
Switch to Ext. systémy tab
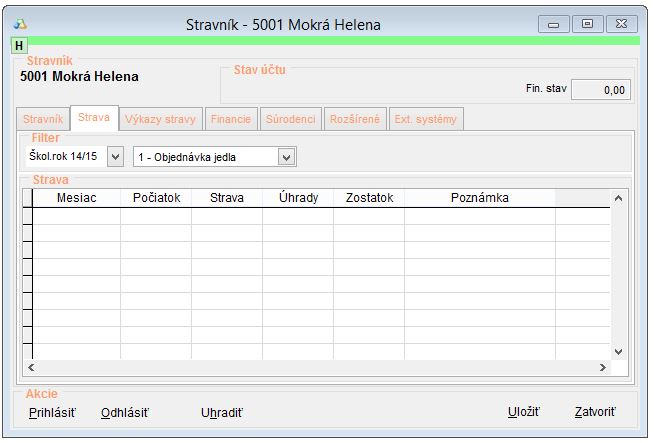[425, 119]
